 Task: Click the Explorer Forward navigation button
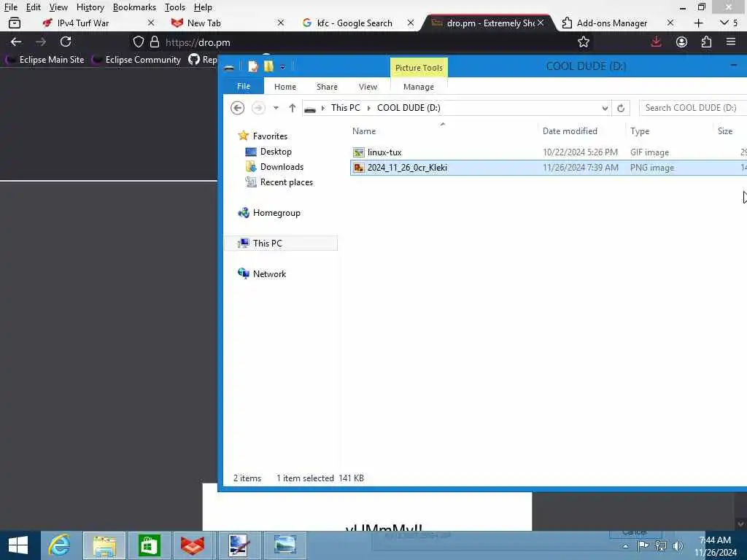pos(258,108)
